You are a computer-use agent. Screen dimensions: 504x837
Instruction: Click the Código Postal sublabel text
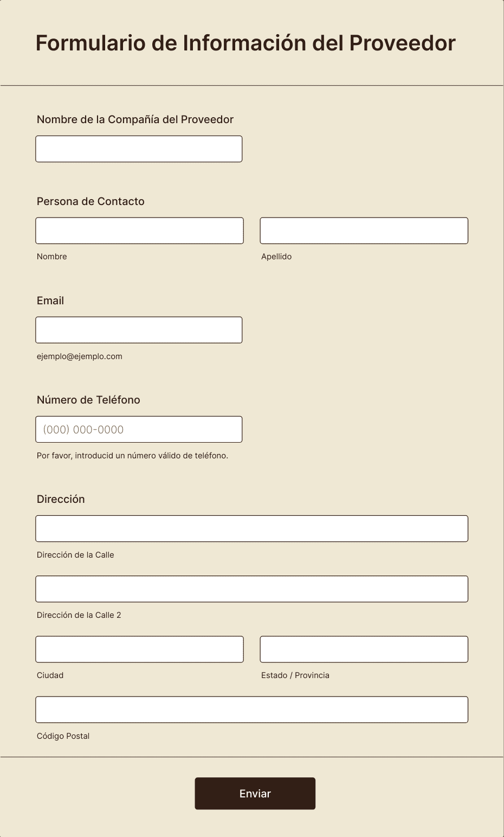click(x=63, y=736)
